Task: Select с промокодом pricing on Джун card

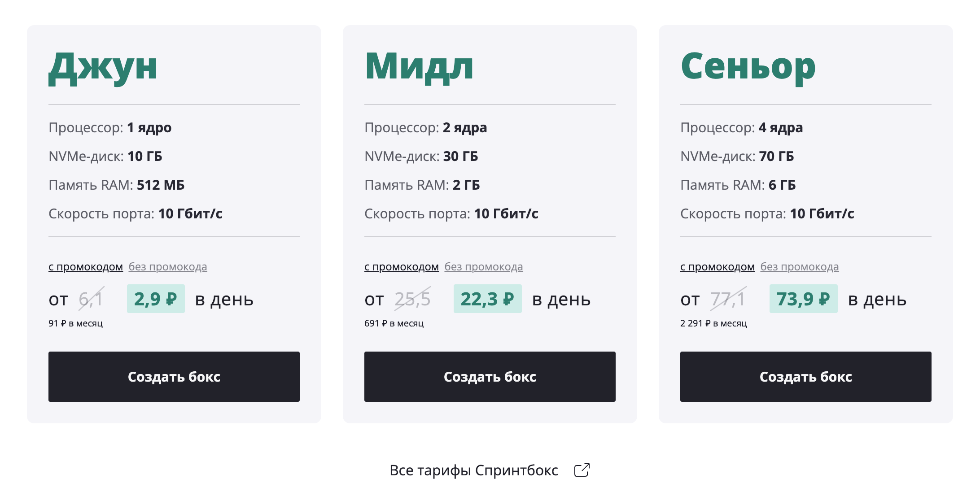Action: coord(85,266)
